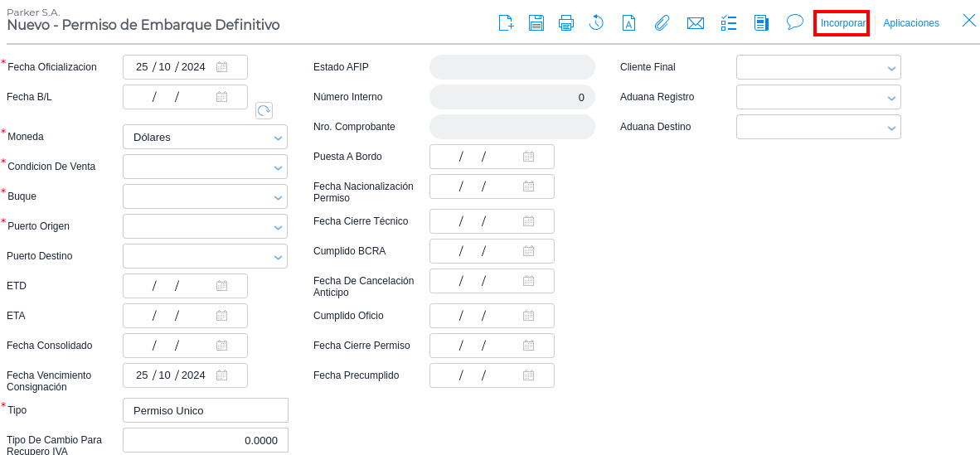Click the Tipo De Cambio input field
The image size is (980, 455).
click(205, 440)
